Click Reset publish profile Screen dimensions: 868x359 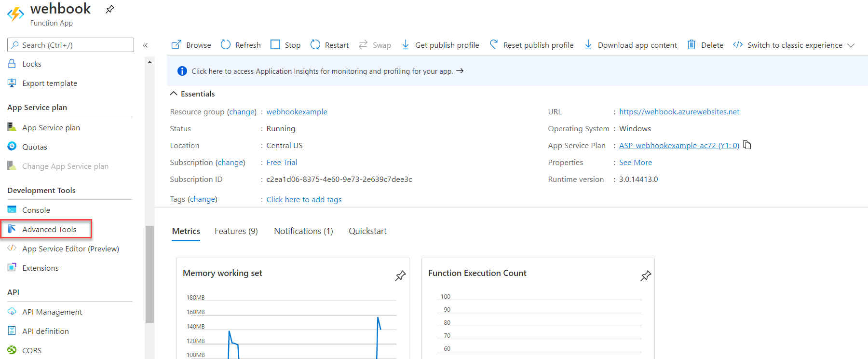531,45
